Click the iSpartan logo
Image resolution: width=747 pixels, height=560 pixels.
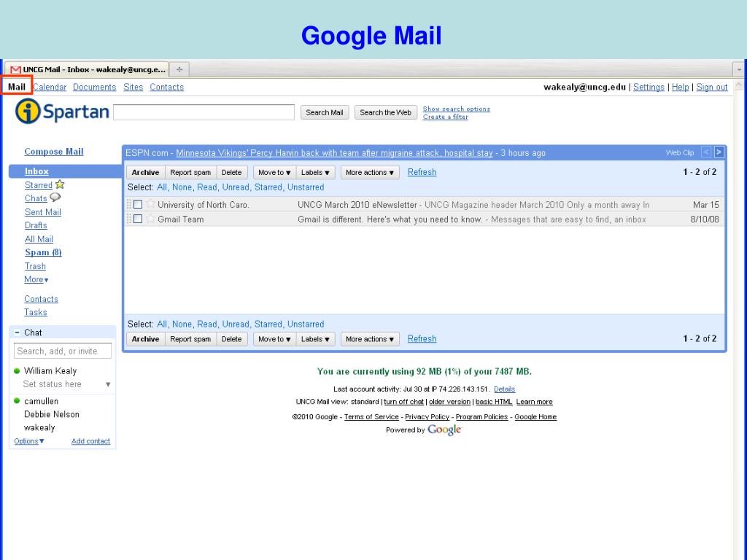63,112
